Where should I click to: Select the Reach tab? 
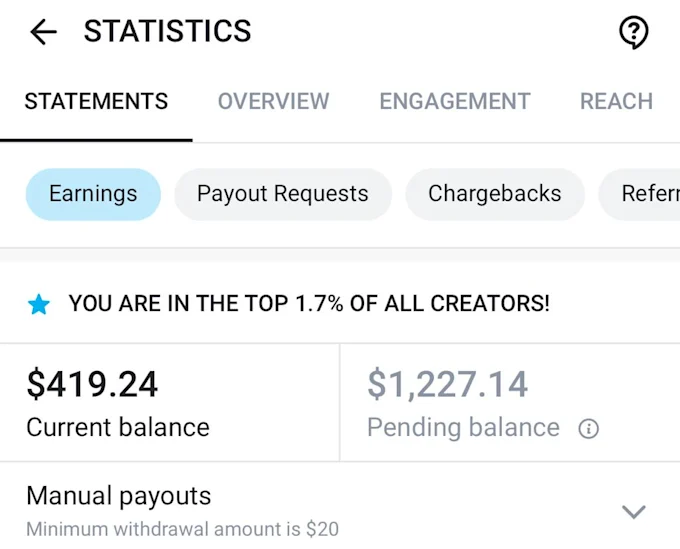pos(616,101)
